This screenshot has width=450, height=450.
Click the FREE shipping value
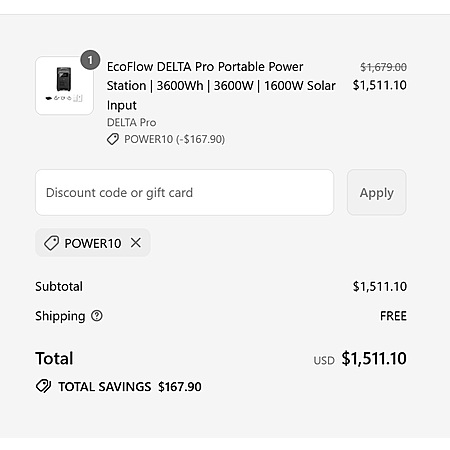click(393, 316)
